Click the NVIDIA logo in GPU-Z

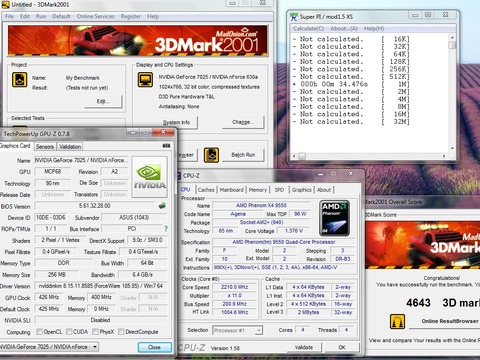point(150,177)
